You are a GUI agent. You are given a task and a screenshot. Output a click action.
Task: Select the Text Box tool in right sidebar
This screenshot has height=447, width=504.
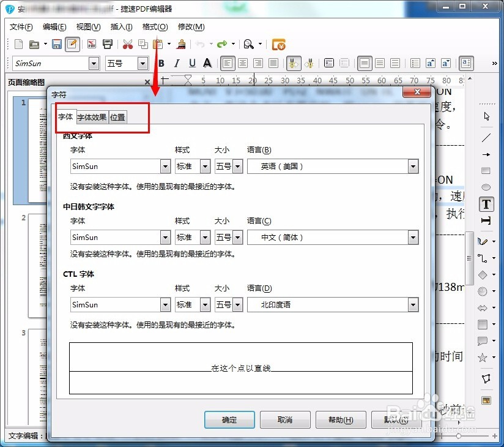point(486,205)
